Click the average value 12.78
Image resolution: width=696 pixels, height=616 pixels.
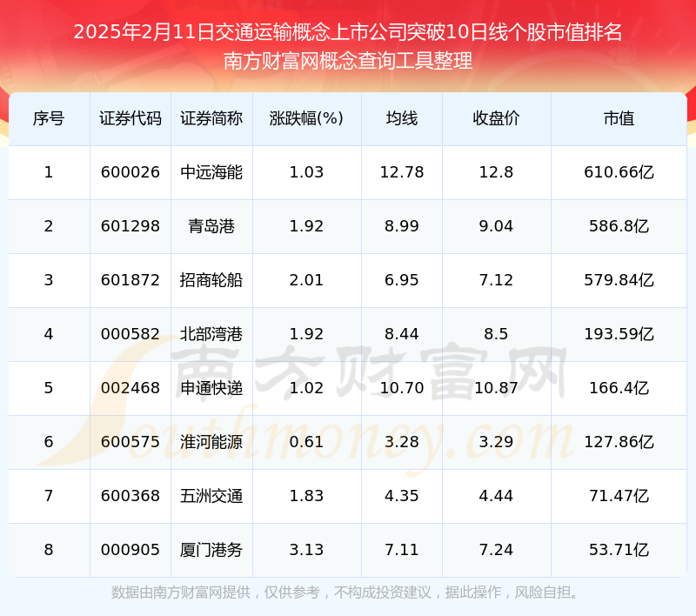coord(402,172)
